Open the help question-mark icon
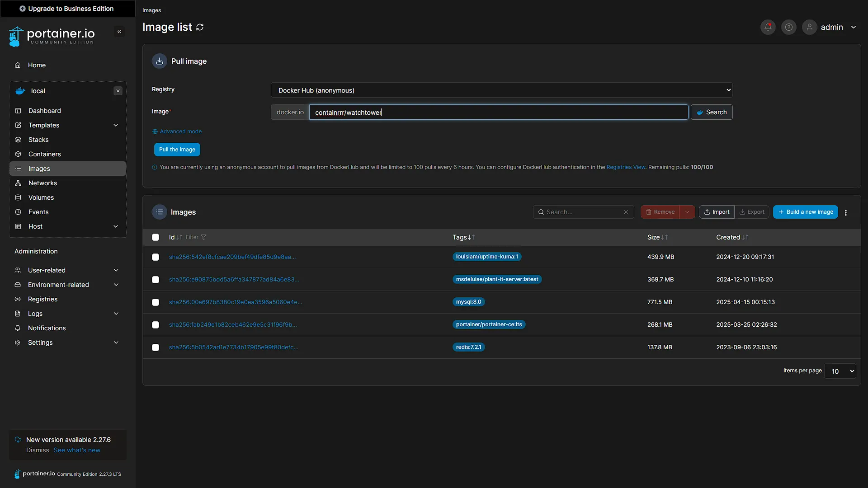 coord(789,27)
